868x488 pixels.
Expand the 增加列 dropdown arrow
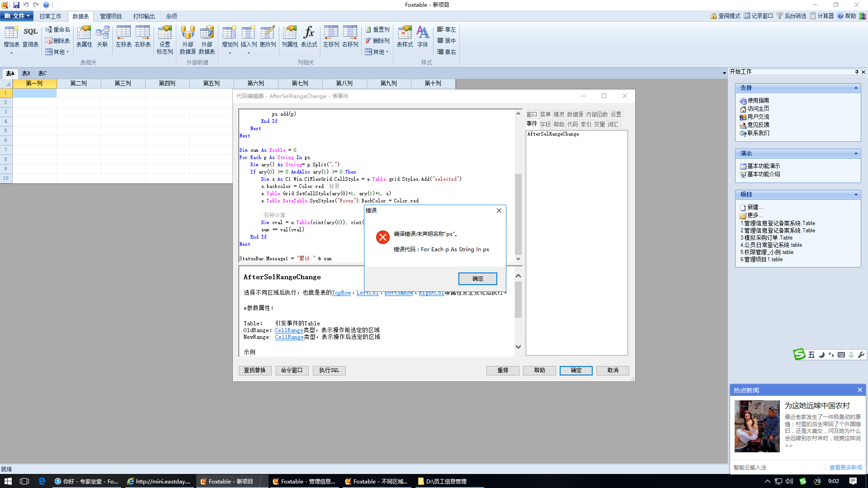tap(230, 53)
